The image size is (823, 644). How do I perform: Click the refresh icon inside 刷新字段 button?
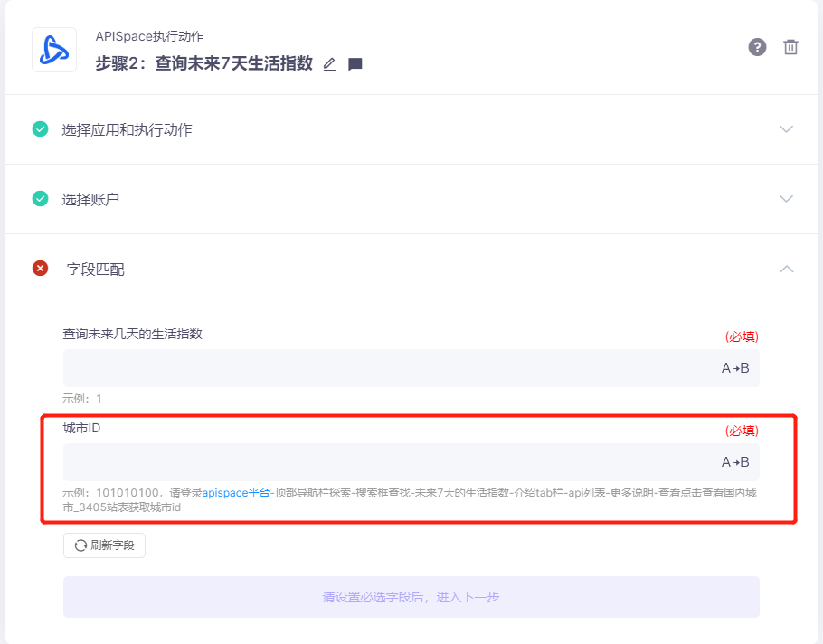[x=80, y=545]
